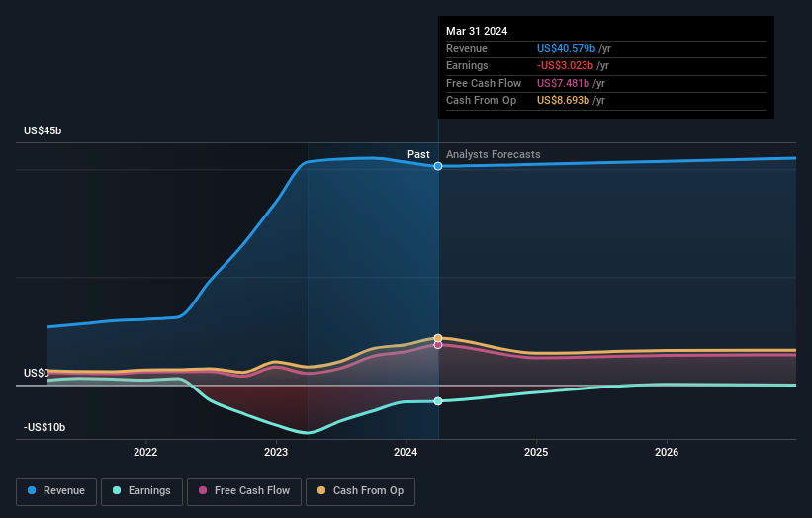
Task: Click the Revenue row label in tooltip
Action: click(x=467, y=48)
